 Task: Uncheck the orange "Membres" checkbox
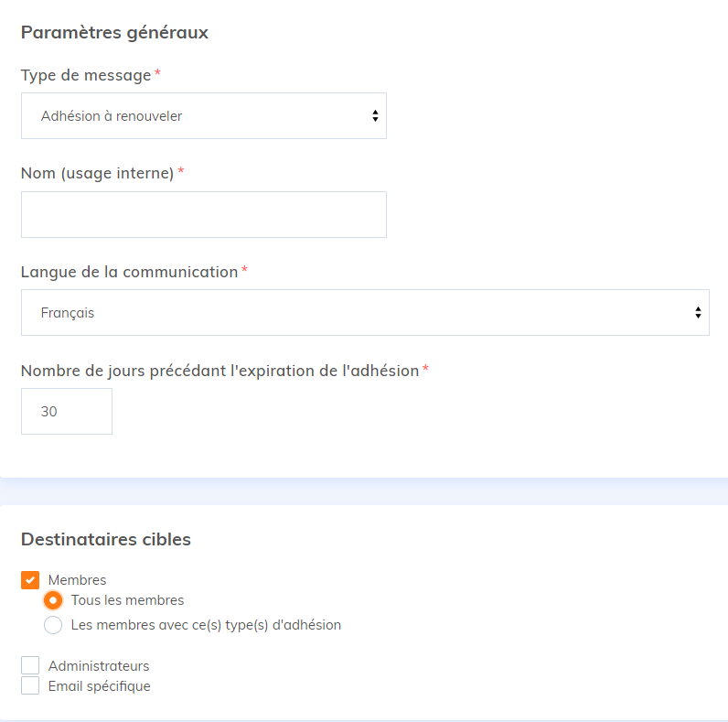[x=30, y=580]
